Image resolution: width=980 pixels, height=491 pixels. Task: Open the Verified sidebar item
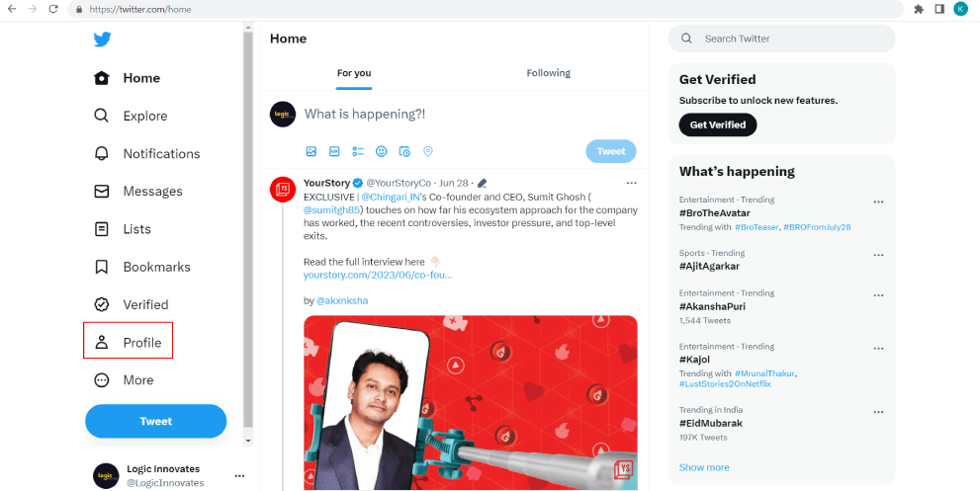[132, 305]
